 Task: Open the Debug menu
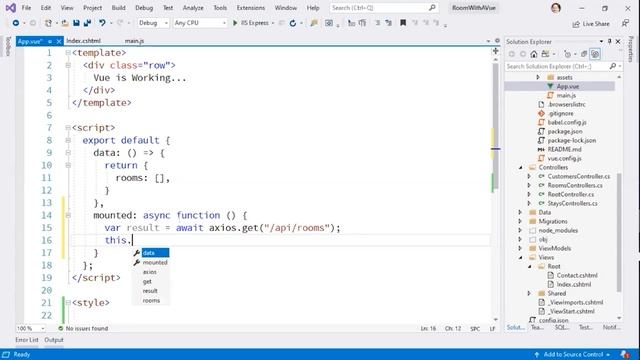pos(144,8)
